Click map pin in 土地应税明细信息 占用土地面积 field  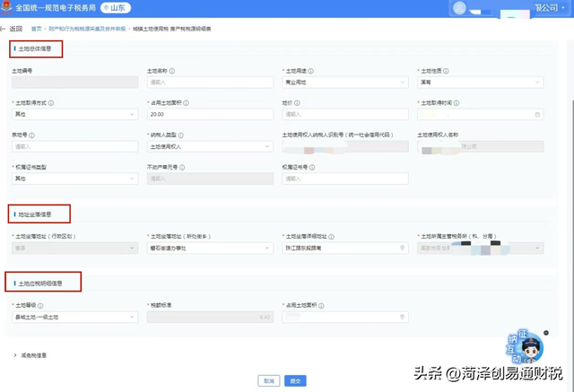[402, 317]
